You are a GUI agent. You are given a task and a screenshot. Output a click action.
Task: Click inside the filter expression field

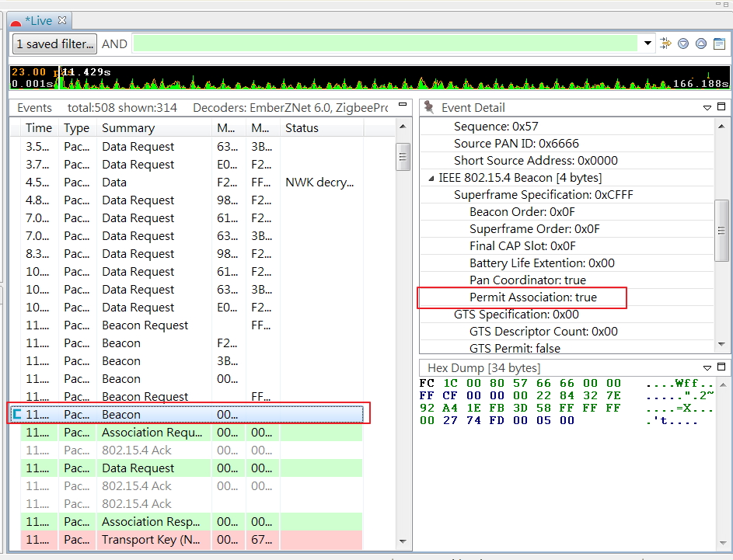[381, 43]
